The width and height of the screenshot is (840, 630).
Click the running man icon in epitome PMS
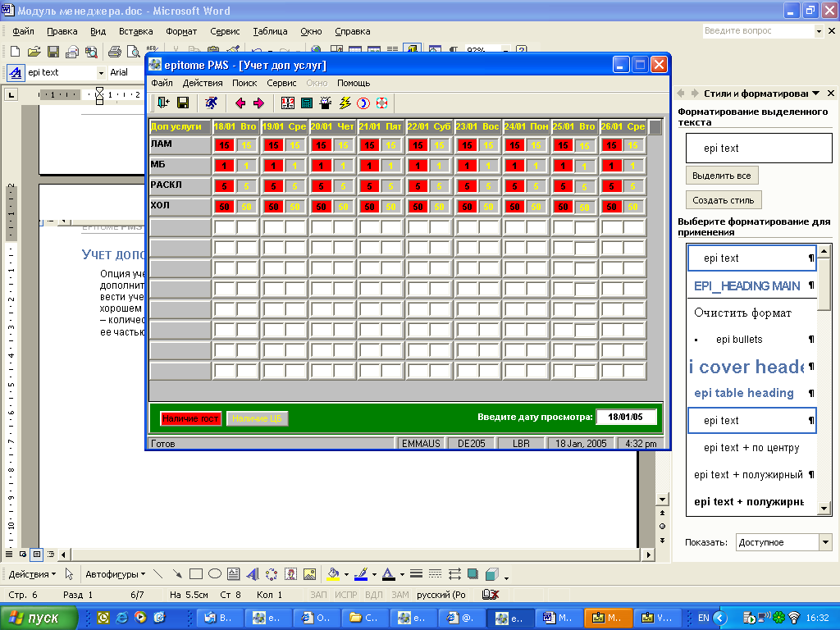[212, 103]
